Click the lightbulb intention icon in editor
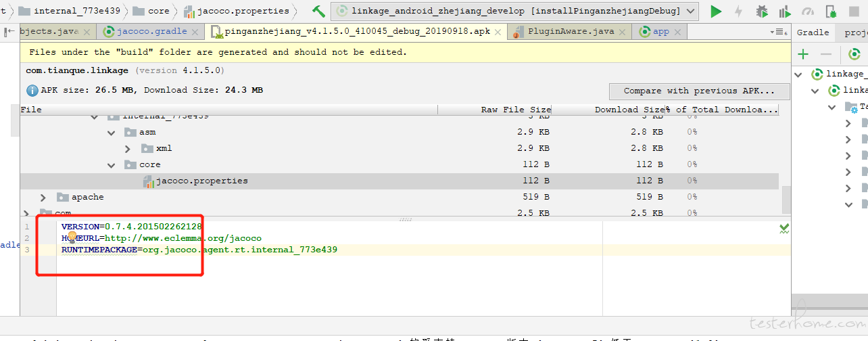 pos(72,237)
